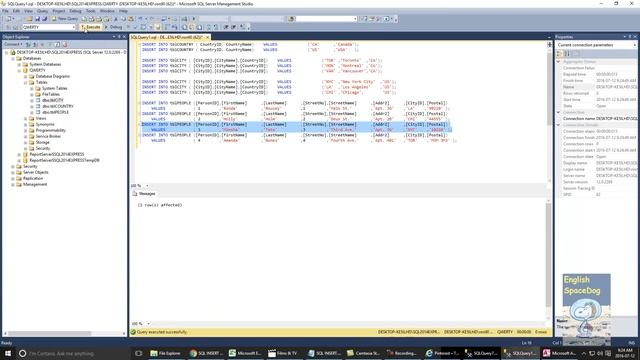Click the Windows Start button

8,353
